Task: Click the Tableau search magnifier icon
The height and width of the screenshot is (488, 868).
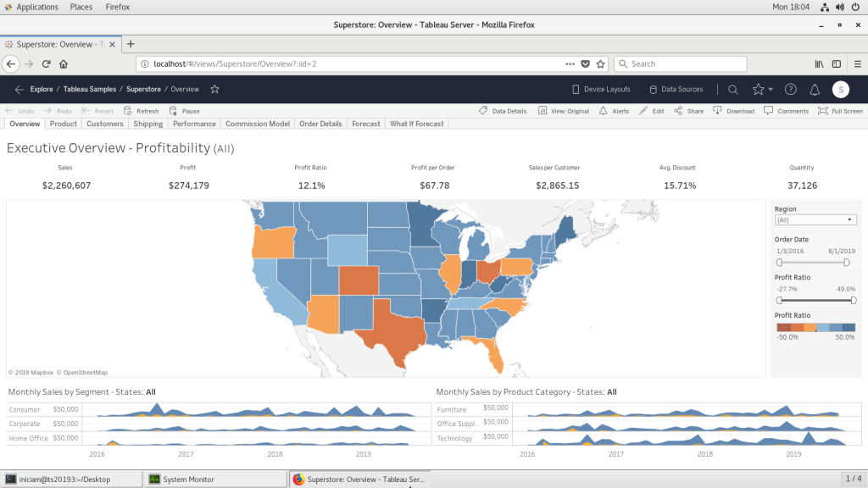Action: click(x=733, y=89)
